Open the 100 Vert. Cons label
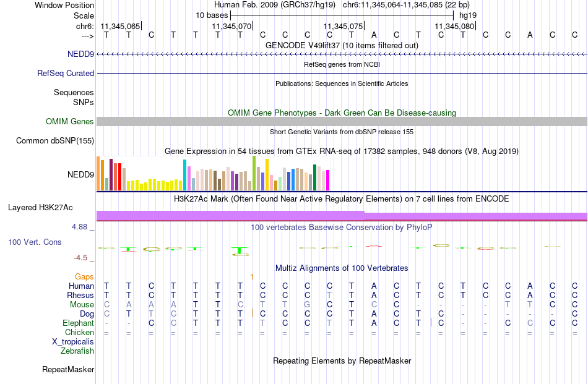This screenshot has width=588, height=384. coord(35,242)
